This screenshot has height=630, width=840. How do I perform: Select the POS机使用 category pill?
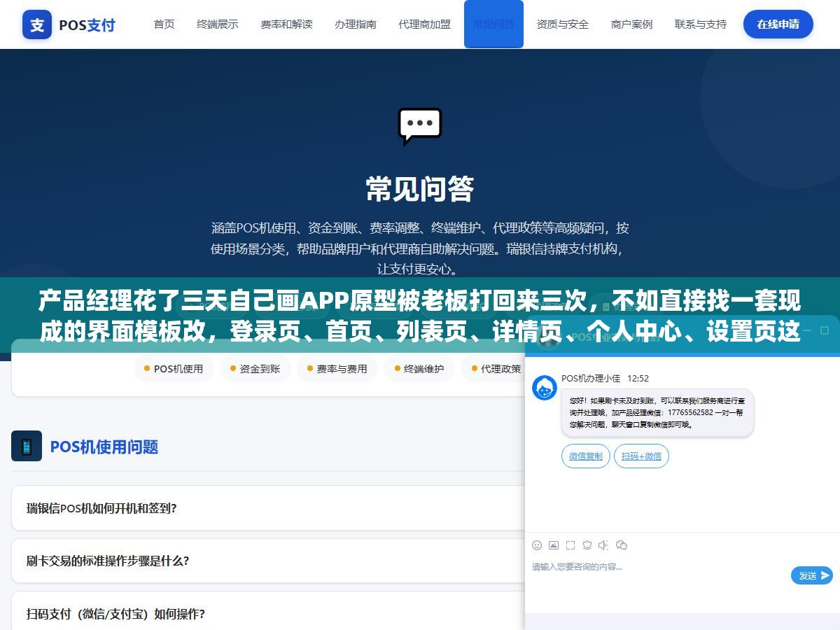174,368
